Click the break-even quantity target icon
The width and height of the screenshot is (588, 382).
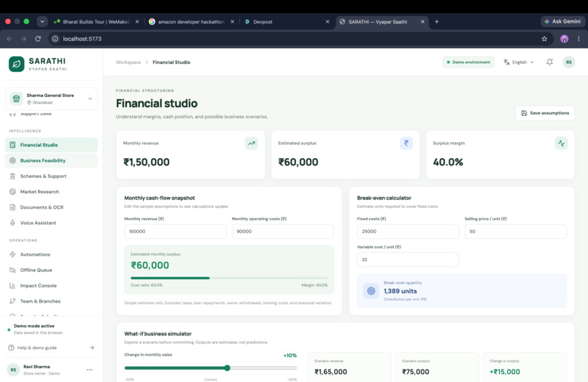point(371,291)
